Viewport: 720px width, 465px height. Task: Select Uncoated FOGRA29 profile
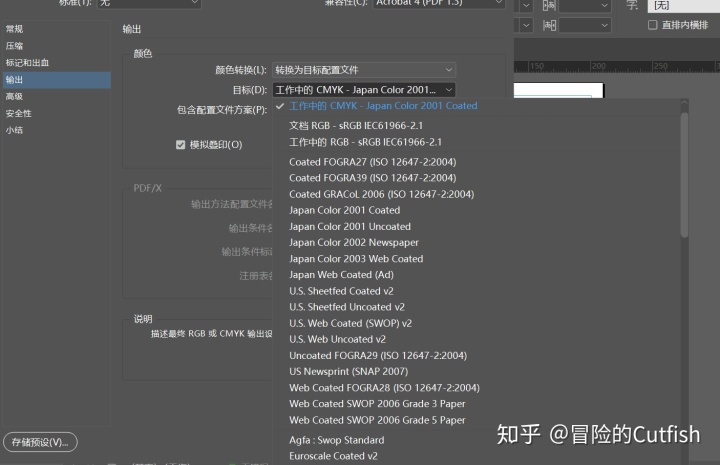coord(378,356)
